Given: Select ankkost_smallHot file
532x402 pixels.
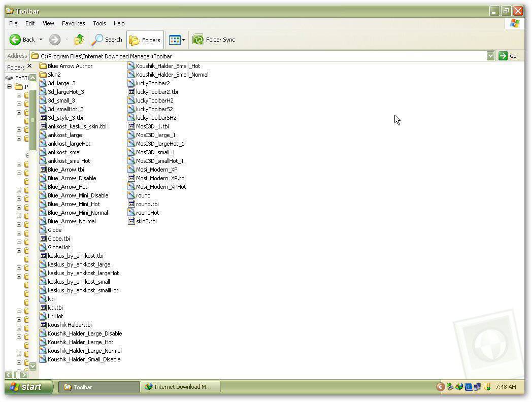Looking at the screenshot, I should [x=65, y=161].
